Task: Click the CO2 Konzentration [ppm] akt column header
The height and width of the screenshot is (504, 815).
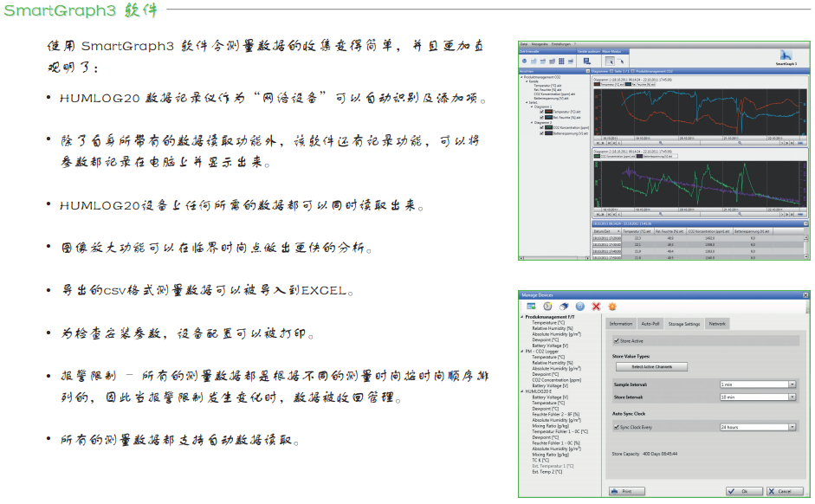Action: (709, 231)
